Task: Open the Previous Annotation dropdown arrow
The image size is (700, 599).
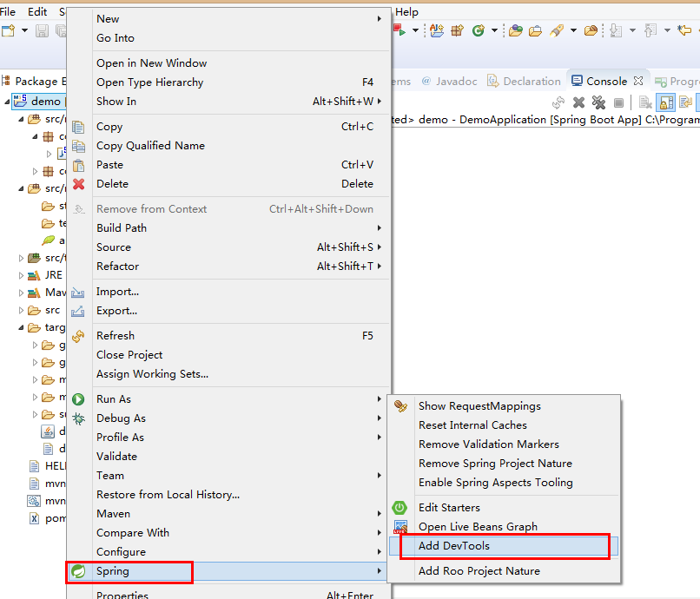Action: pos(667,30)
